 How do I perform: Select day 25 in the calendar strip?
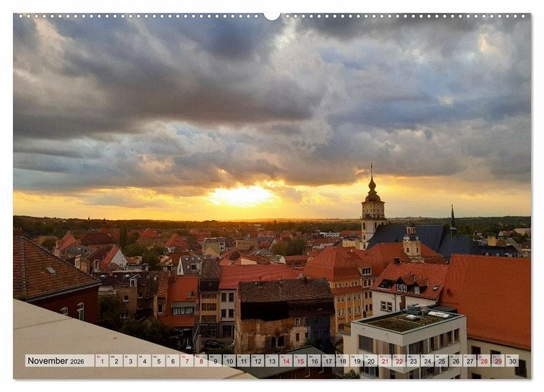[441, 361]
